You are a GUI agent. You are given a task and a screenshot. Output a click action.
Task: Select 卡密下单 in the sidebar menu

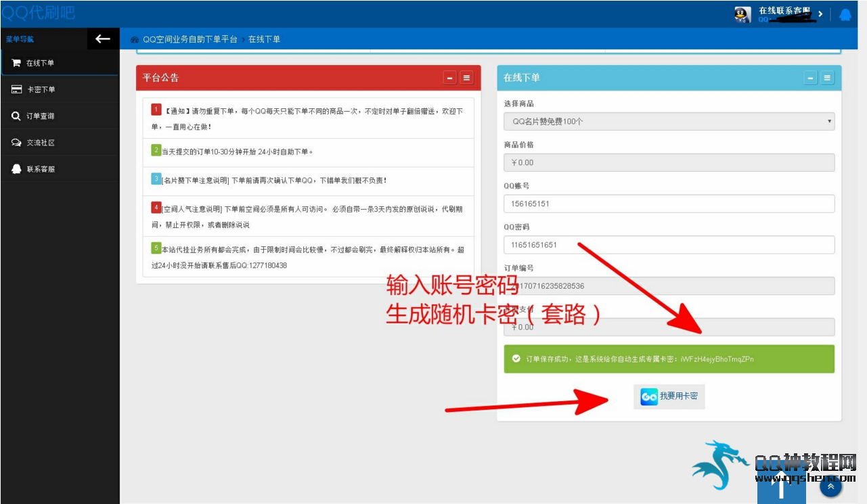pyautogui.click(x=41, y=89)
